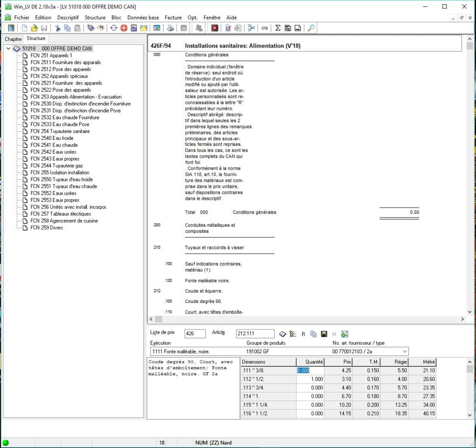Screen dimensions: 476x448
Task: Select FCN 251 Appareils 1 in tree
Action: click(x=51, y=56)
